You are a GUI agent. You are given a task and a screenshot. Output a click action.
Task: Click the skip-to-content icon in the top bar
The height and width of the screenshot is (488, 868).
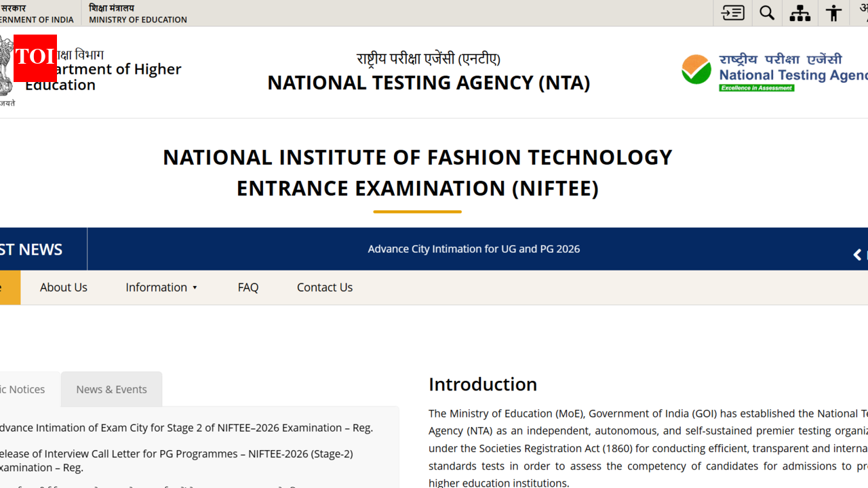tap(732, 13)
